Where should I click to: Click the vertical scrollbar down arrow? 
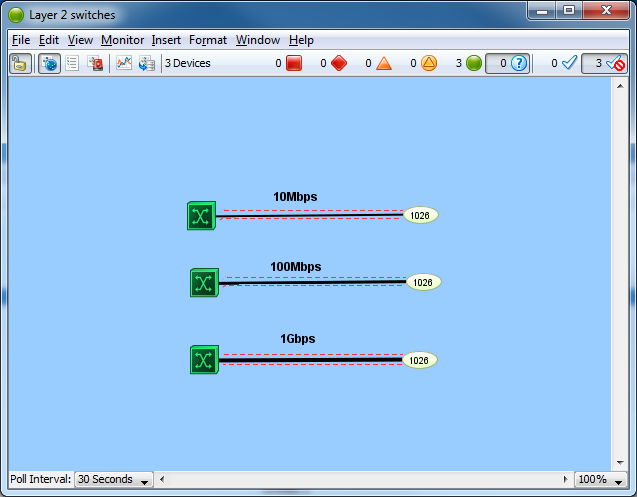coord(620,462)
